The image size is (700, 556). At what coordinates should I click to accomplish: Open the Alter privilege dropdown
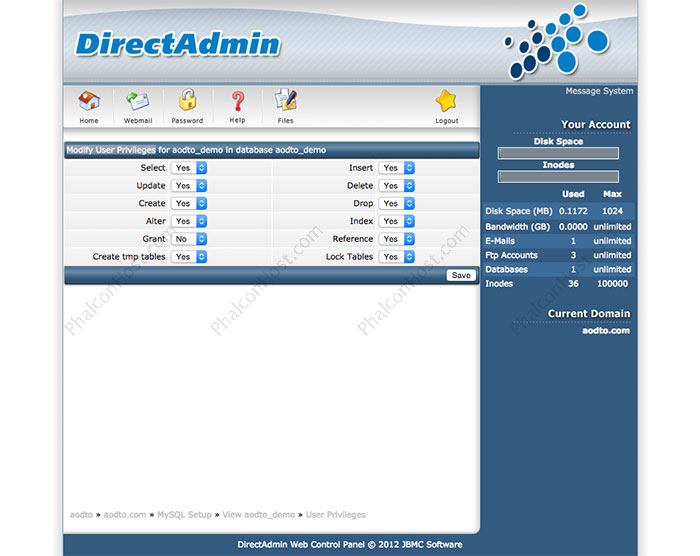(x=189, y=221)
